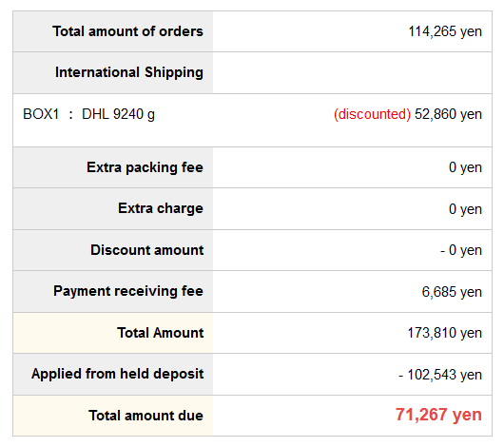Select the BOX1 DHL 9240 g text
This screenshot has height=447, width=504.
tap(88, 114)
